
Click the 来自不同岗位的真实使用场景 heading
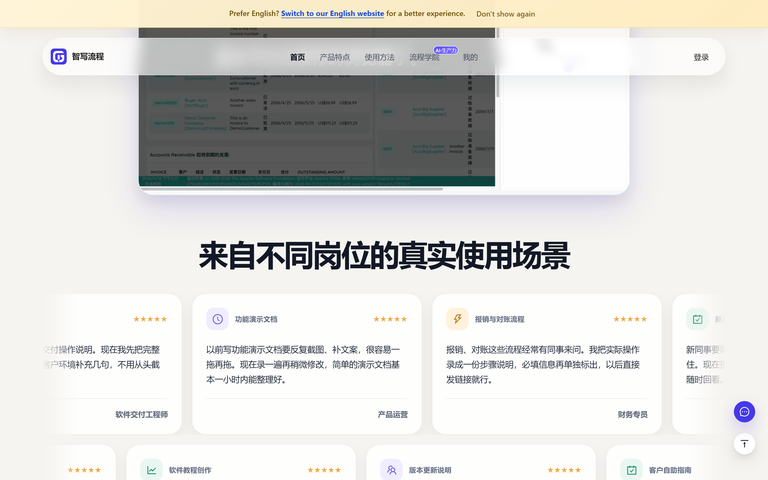(384, 256)
